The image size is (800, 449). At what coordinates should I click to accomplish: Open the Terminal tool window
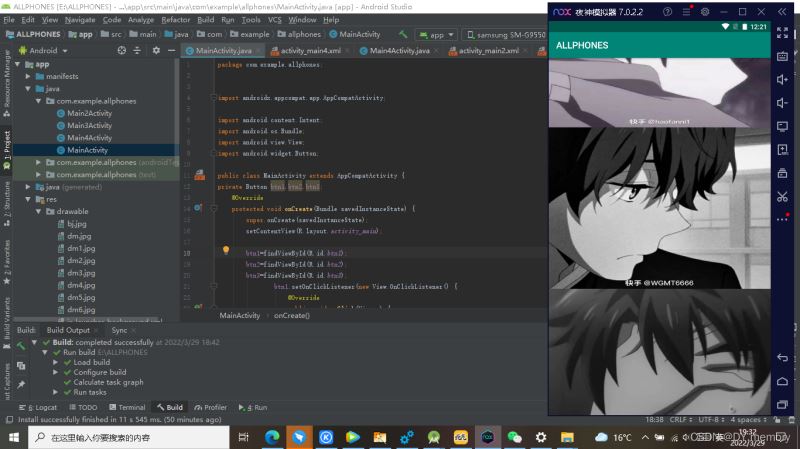127,407
